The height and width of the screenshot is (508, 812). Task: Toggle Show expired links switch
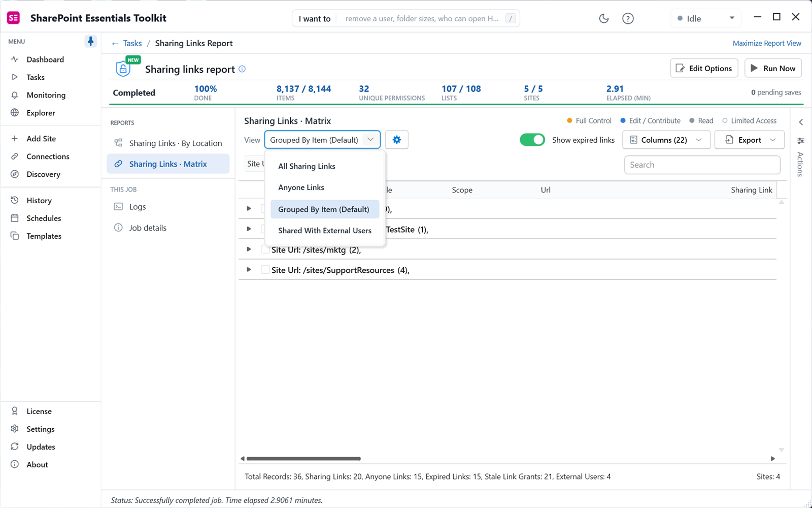532,140
